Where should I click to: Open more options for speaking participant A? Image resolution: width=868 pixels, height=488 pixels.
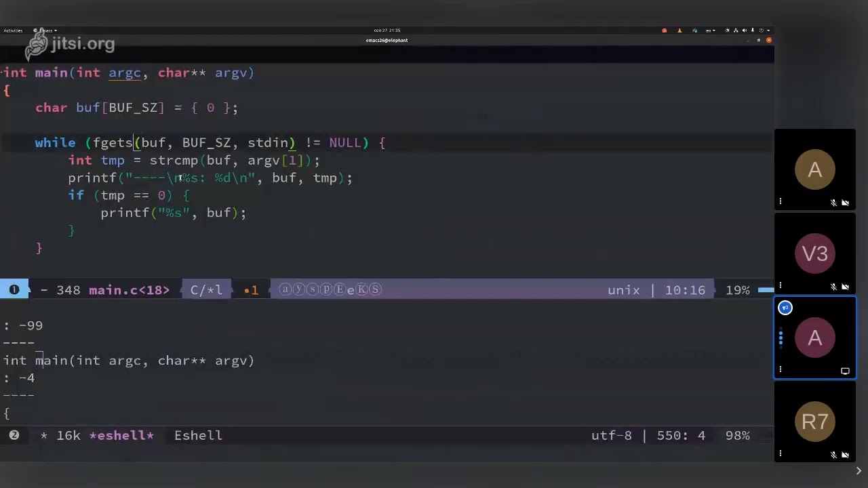pos(781,369)
